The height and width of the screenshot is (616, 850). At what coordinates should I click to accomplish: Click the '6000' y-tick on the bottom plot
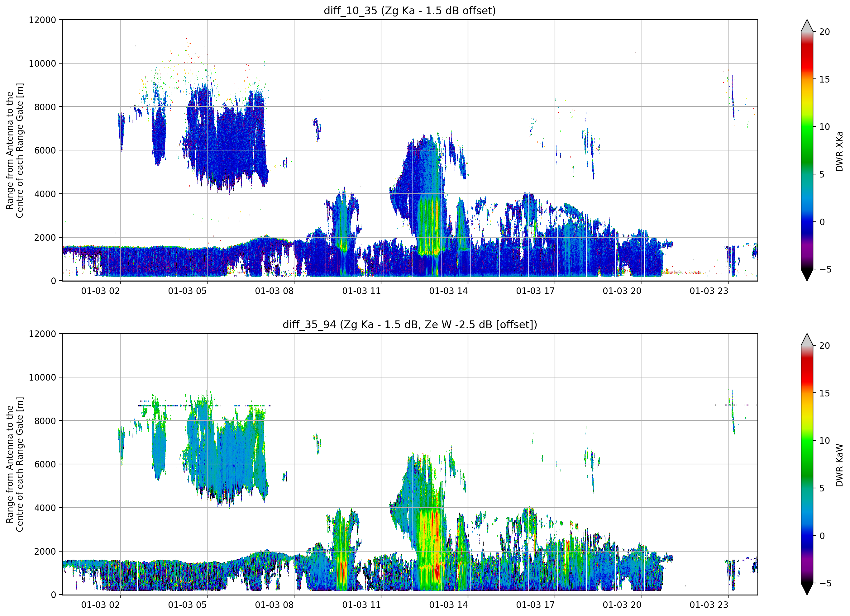pyautogui.click(x=45, y=464)
